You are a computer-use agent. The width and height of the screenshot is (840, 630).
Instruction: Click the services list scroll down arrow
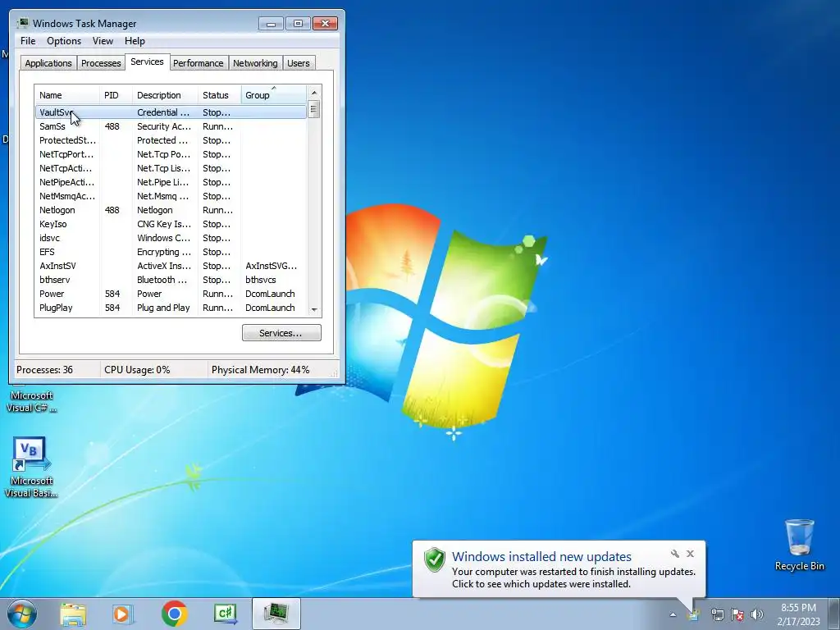click(x=314, y=309)
